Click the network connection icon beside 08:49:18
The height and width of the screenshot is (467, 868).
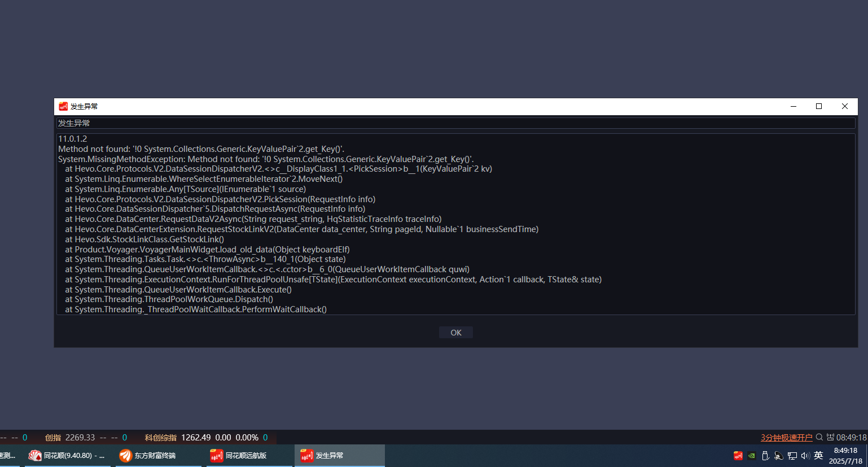click(830, 437)
